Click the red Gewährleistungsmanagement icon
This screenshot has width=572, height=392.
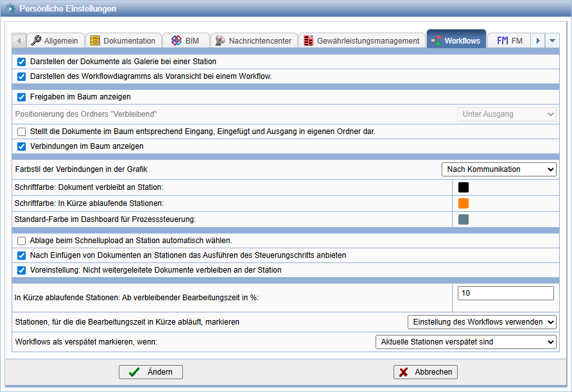coord(309,40)
